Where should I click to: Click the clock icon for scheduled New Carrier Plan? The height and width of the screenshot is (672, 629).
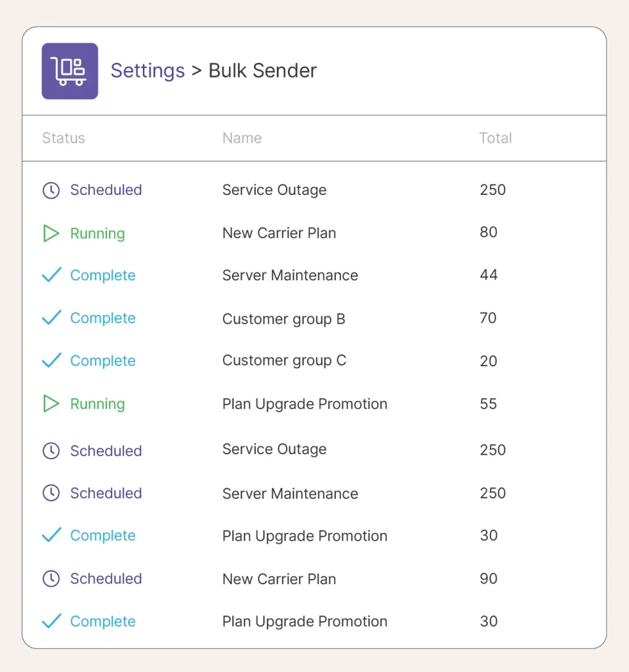(51, 578)
